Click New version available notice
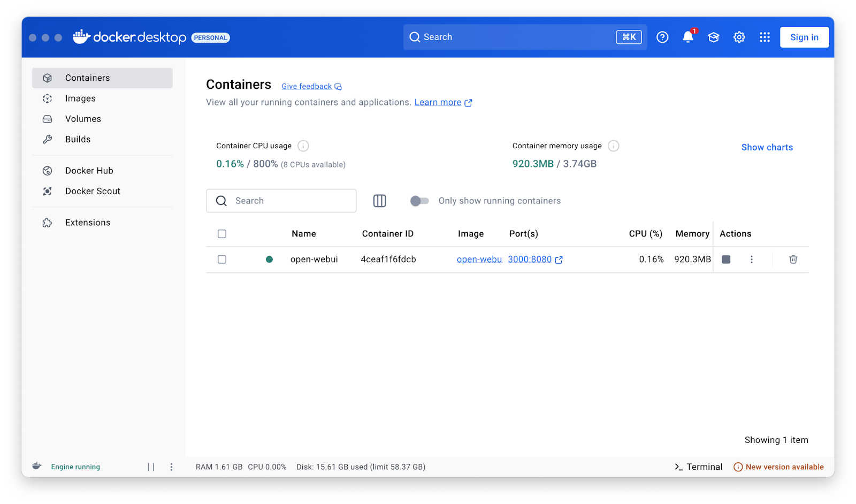Image resolution: width=856 pixels, height=504 pixels. [x=778, y=467]
